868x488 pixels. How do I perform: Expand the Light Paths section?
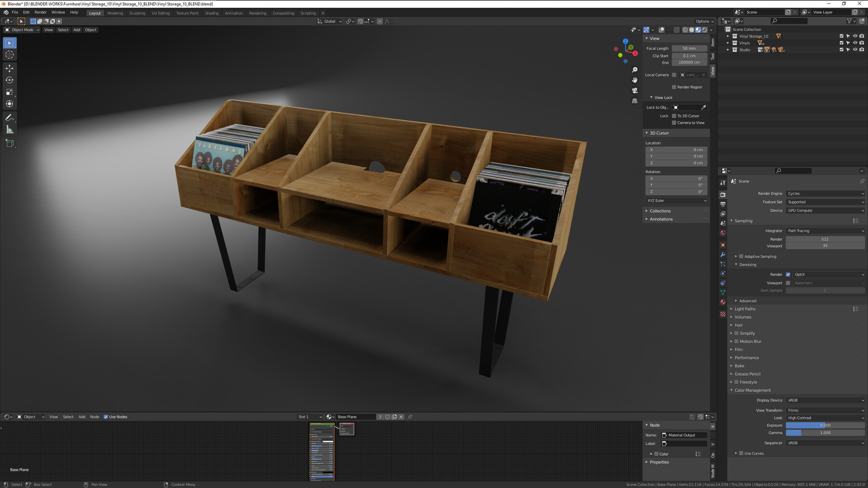pyautogui.click(x=745, y=309)
